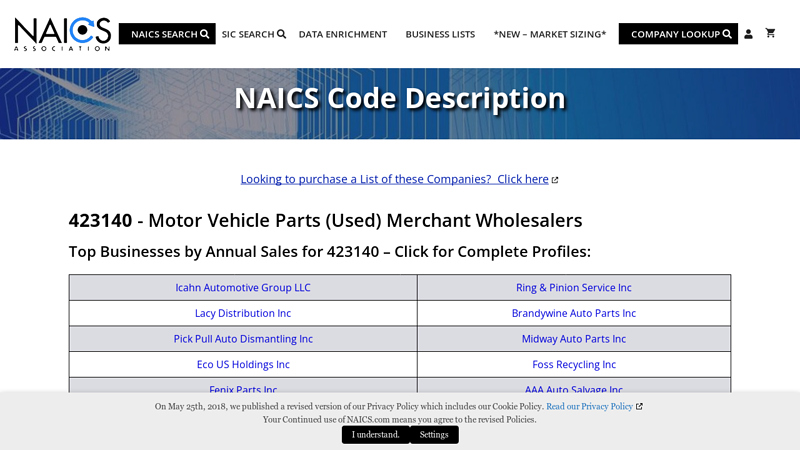Click the 423140 code heading text
800x450 pixels.
(101, 220)
